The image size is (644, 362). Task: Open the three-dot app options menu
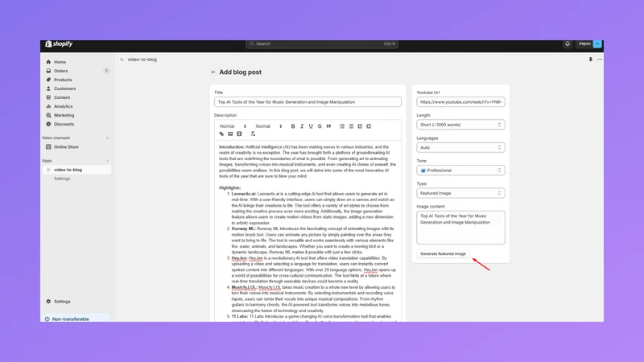[x=599, y=60]
